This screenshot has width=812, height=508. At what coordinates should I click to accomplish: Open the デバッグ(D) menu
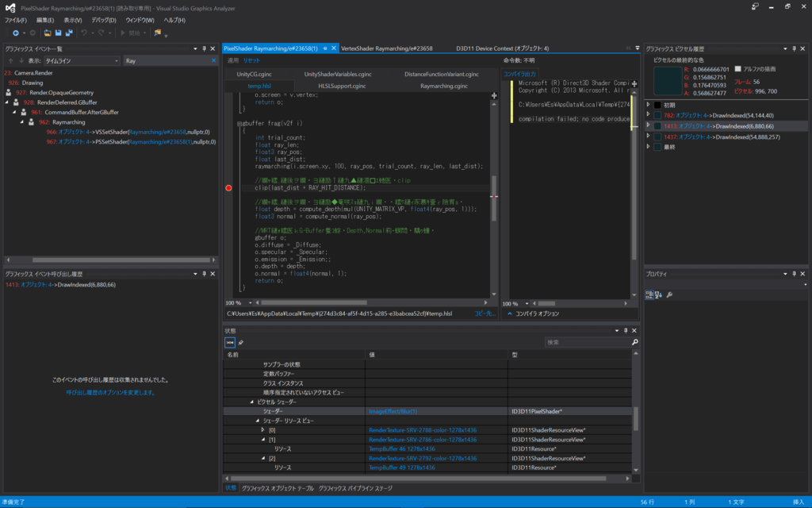pos(103,20)
